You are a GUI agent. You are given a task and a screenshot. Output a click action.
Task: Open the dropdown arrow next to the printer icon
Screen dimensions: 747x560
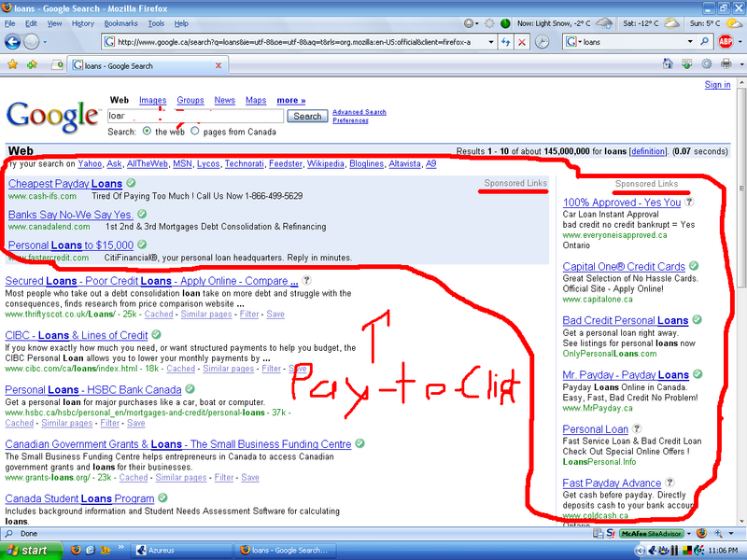741,63
